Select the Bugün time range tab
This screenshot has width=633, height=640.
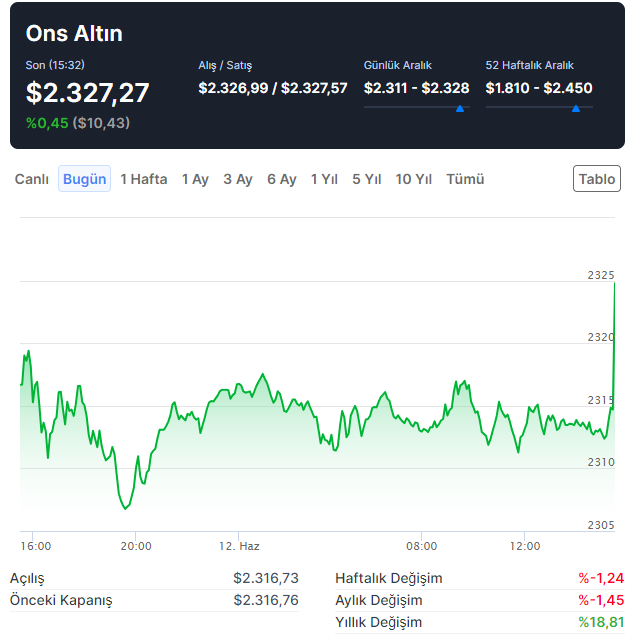(x=84, y=179)
